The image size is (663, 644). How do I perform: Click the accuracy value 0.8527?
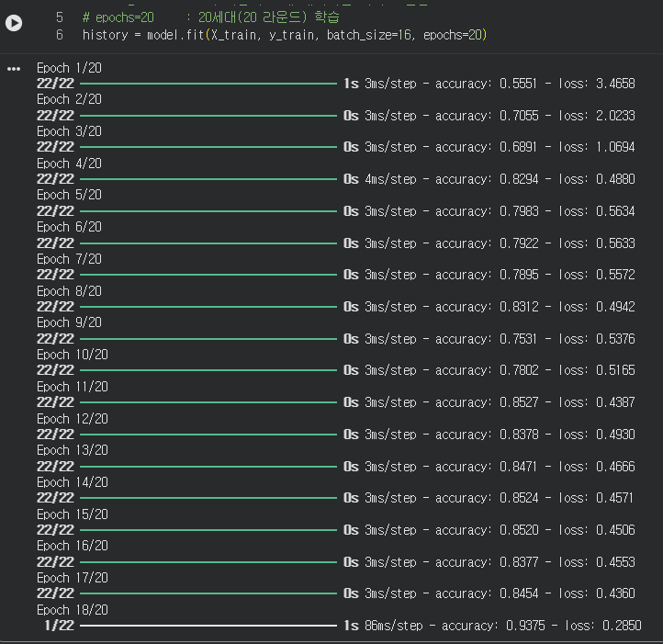pos(519,402)
